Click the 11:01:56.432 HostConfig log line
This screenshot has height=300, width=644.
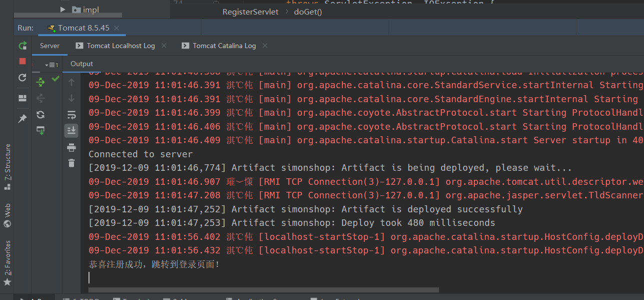(366, 250)
